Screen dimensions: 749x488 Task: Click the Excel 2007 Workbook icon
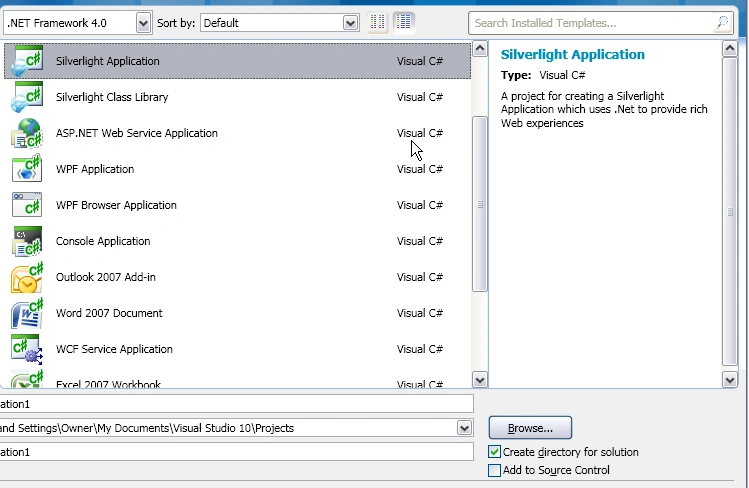pyautogui.click(x=27, y=379)
